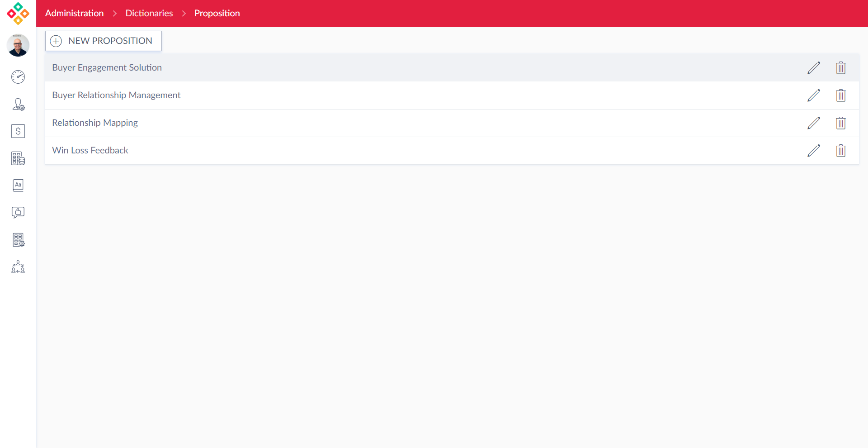This screenshot has width=868, height=448.
Task: Edit Buyer Engagement Solution with pencil icon
Action: click(813, 68)
